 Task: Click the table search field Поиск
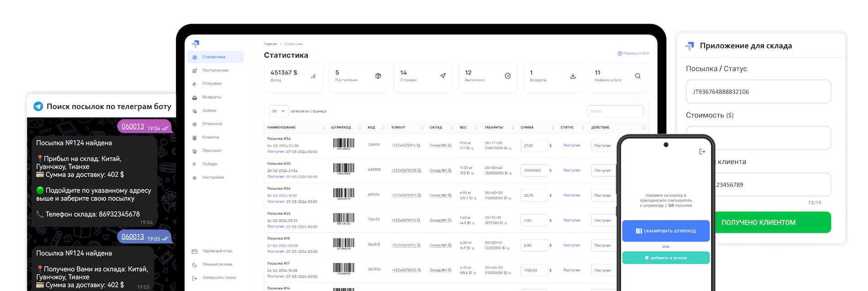pyautogui.click(x=615, y=111)
